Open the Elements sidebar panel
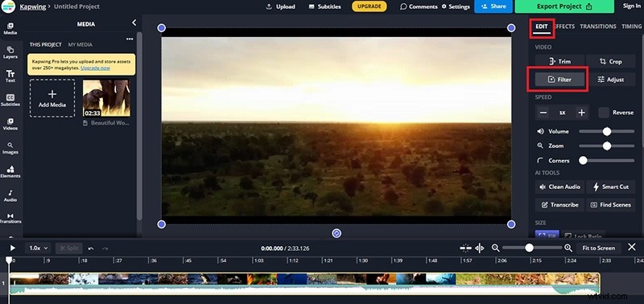This screenshot has width=644, height=304. [x=10, y=171]
